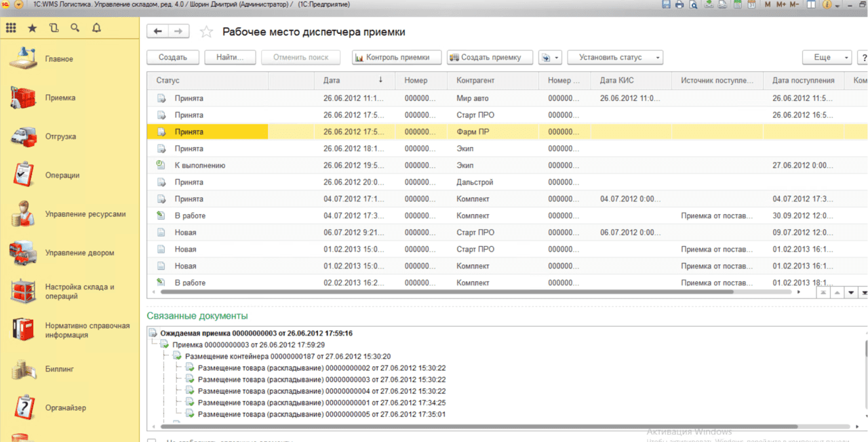Click the Мир авто counterparty cell
The image size is (868, 442).
493,98
